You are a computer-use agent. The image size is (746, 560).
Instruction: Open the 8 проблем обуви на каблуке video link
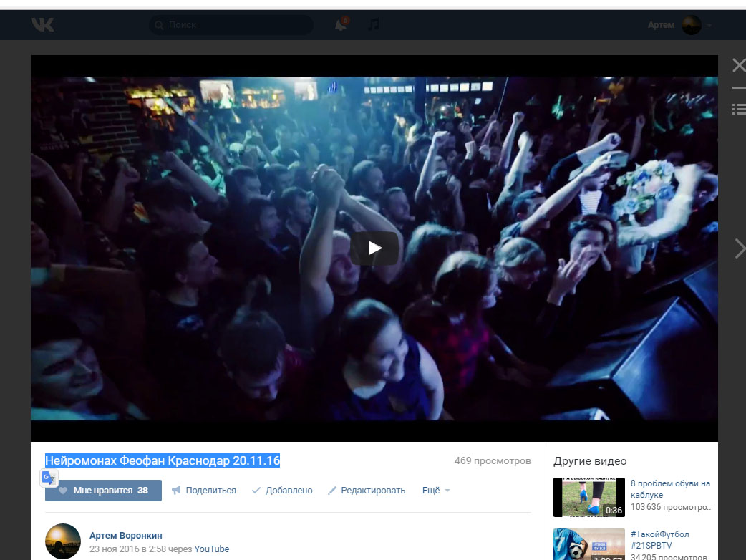point(670,489)
